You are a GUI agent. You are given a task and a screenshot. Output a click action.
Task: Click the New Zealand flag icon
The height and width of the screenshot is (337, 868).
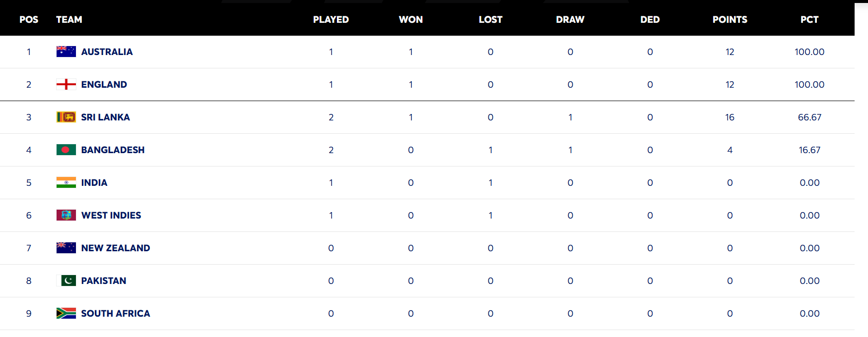66,248
